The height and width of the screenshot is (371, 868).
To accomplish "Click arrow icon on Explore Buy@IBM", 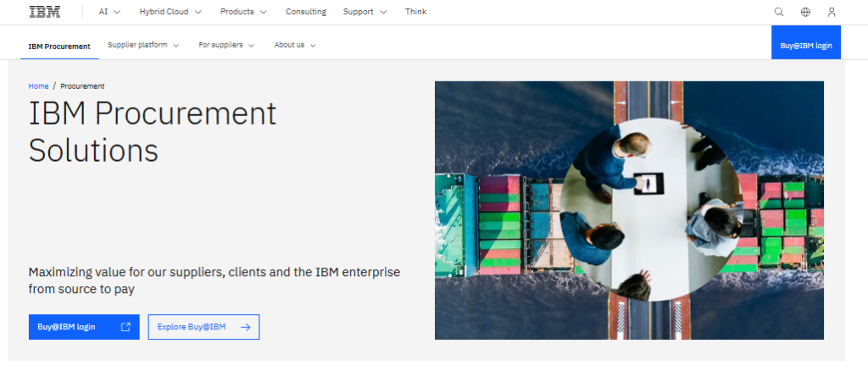I will tap(245, 327).
